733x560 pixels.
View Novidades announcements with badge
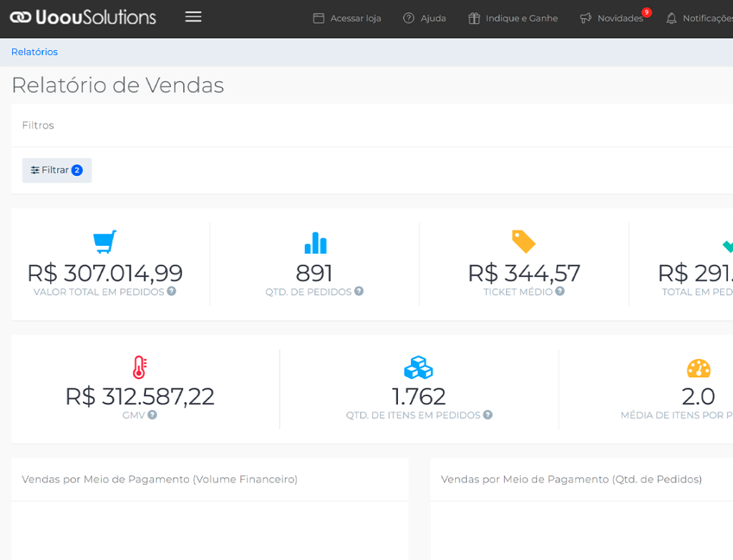tap(613, 18)
